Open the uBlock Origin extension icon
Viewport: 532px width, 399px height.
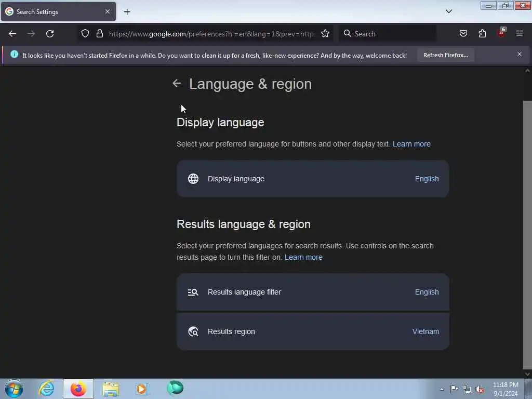click(x=501, y=33)
